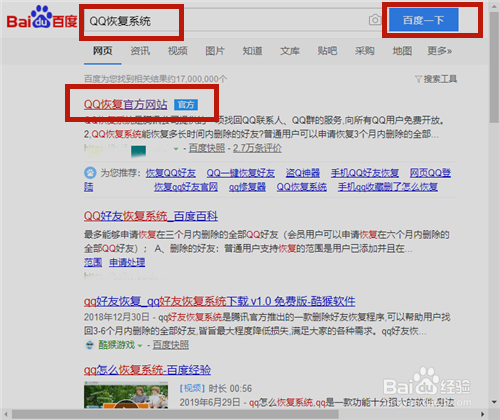Click 酷猴游戏 source link
Viewport: 500px width, 420px height.
(x=117, y=345)
